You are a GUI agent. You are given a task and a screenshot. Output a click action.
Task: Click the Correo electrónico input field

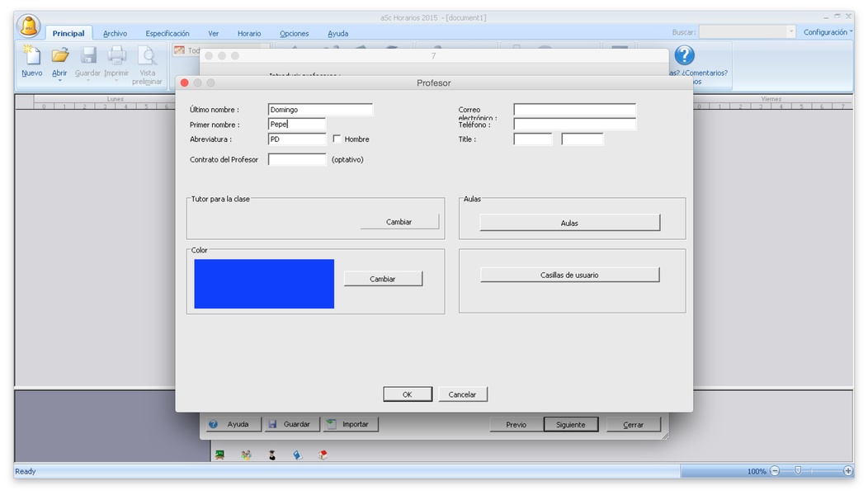tap(574, 110)
